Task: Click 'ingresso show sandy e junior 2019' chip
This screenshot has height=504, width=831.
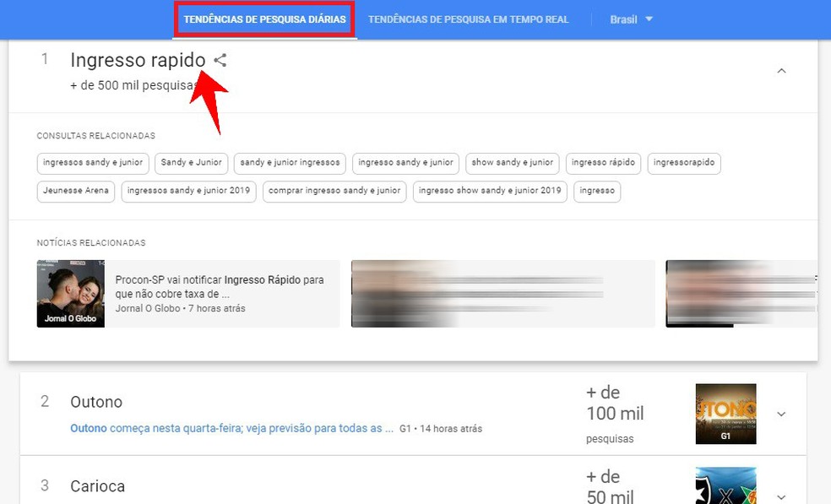Action: pyautogui.click(x=490, y=192)
